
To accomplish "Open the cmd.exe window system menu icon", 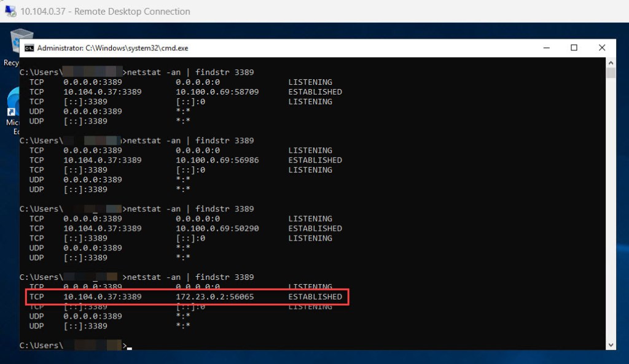I will (x=29, y=48).
